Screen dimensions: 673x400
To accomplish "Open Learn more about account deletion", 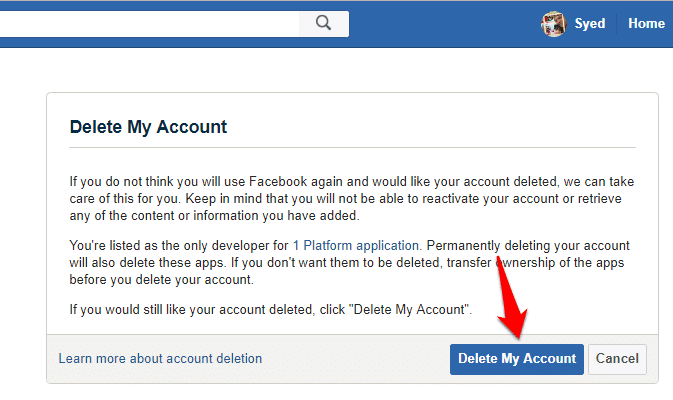I will pyautogui.click(x=160, y=358).
